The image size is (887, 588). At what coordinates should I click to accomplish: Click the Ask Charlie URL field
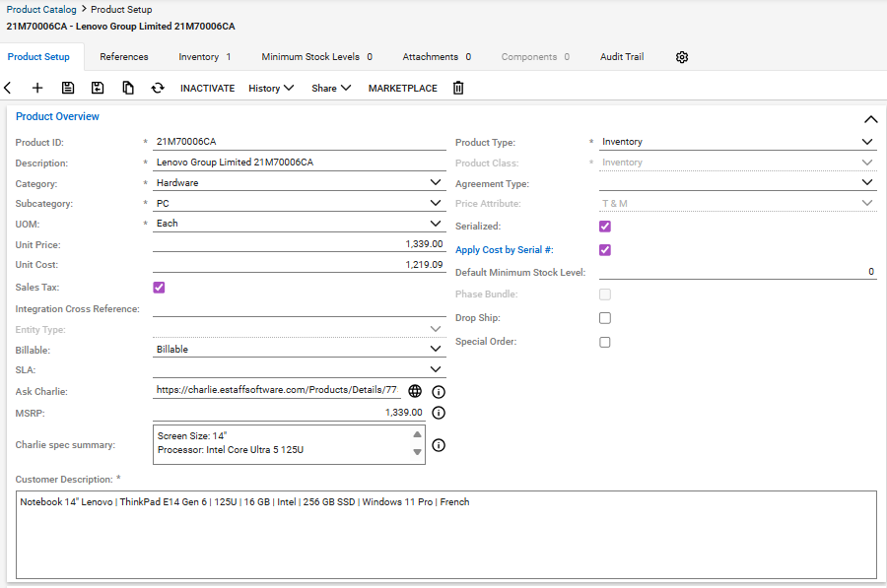pyautogui.click(x=277, y=390)
